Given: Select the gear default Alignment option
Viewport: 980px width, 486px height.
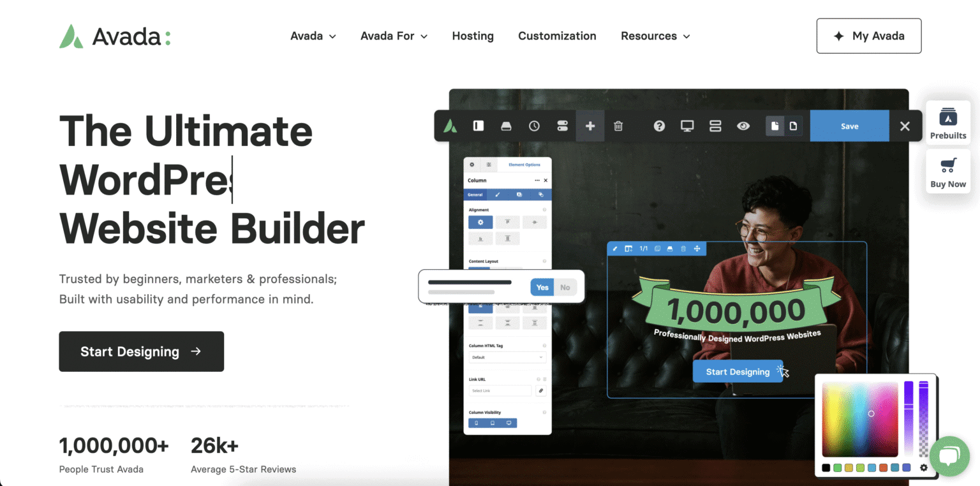Looking at the screenshot, I should (480, 222).
